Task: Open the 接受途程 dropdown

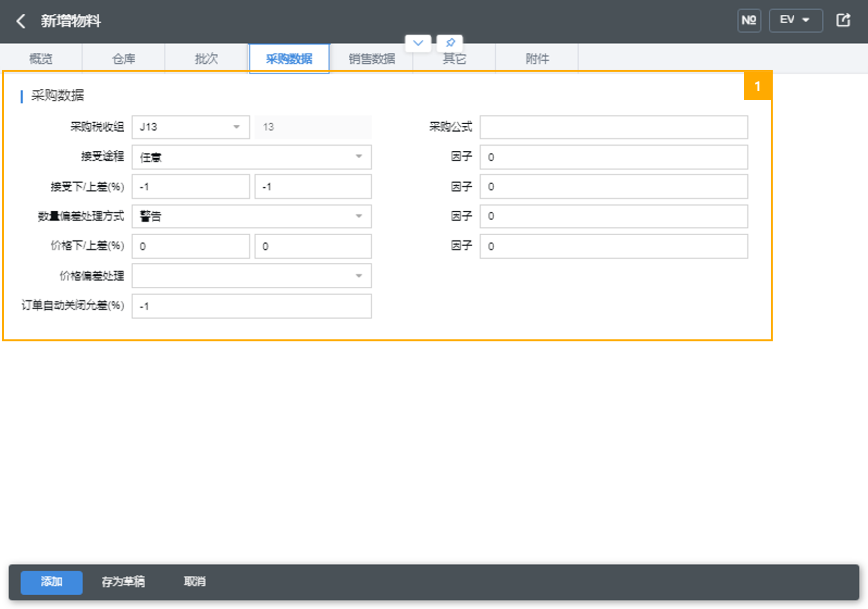Action: click(359, 157)
